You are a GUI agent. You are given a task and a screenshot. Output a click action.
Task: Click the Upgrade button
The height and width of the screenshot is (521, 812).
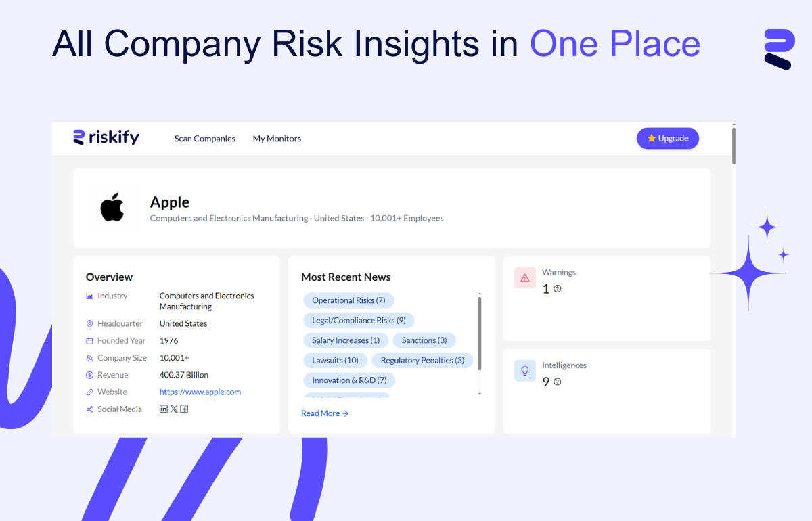coord(667,138)
